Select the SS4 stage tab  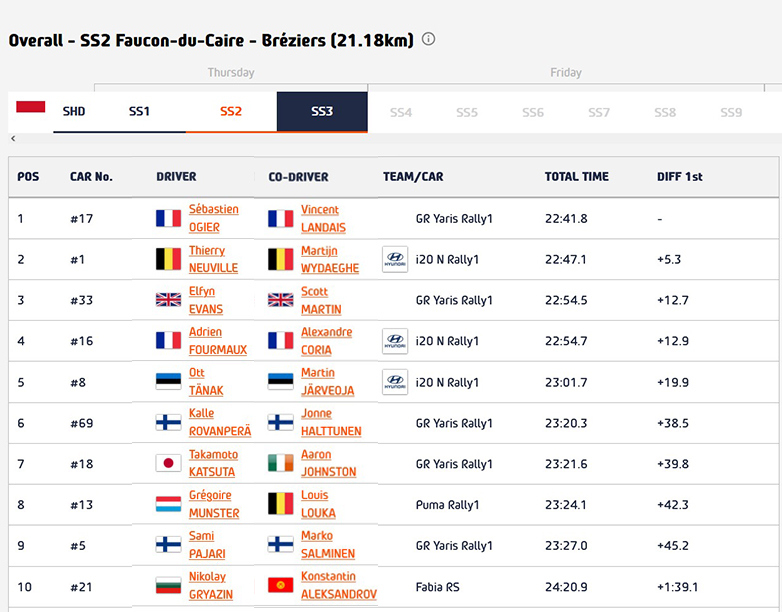point(401,113)
